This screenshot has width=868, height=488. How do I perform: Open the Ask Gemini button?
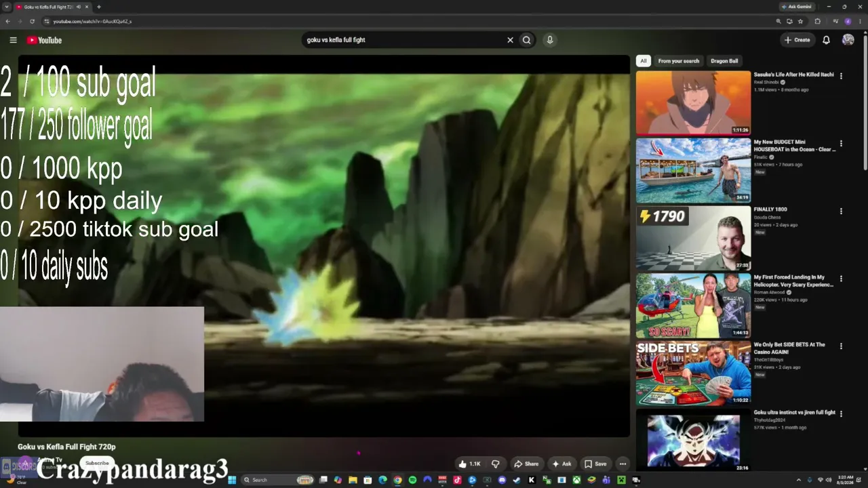pyautogui.click(x=796, y=7)
